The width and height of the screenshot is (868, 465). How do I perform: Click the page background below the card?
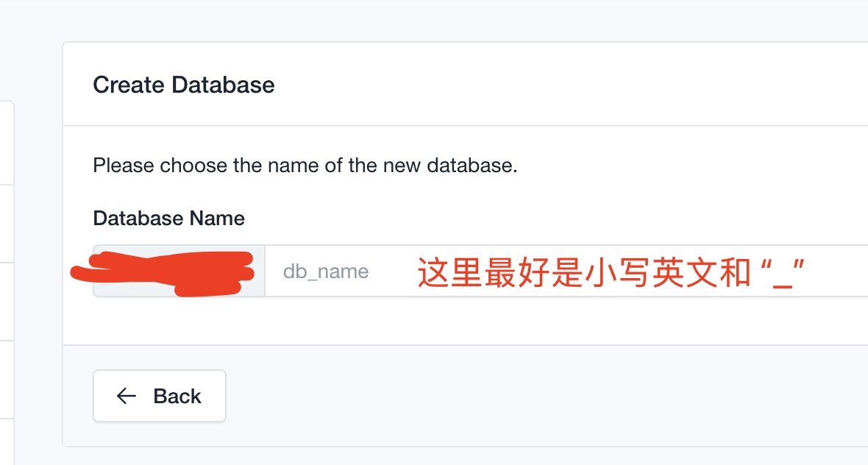441,456
